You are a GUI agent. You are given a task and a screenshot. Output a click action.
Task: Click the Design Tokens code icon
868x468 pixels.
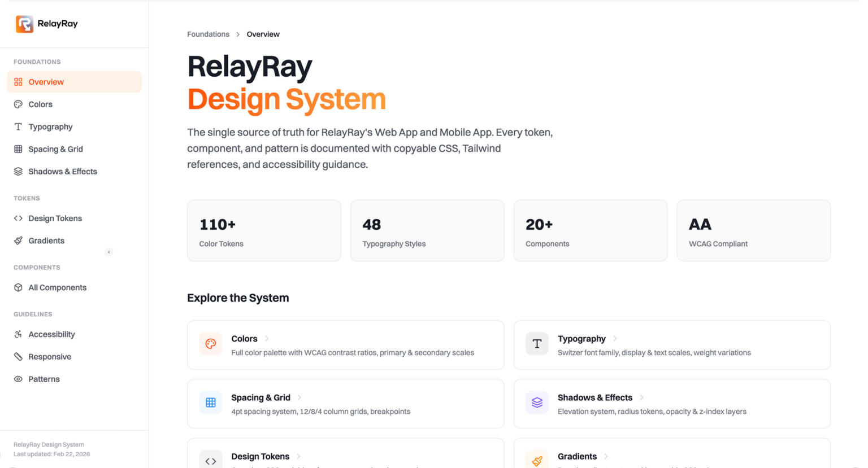pyautogui.click(x=18, y=218)
